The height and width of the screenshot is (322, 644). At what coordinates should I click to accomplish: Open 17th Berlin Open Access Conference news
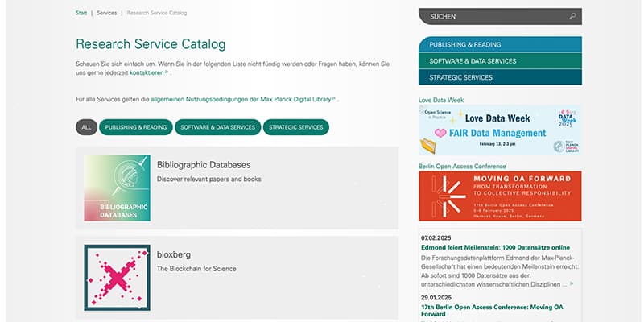click(492, 311)
